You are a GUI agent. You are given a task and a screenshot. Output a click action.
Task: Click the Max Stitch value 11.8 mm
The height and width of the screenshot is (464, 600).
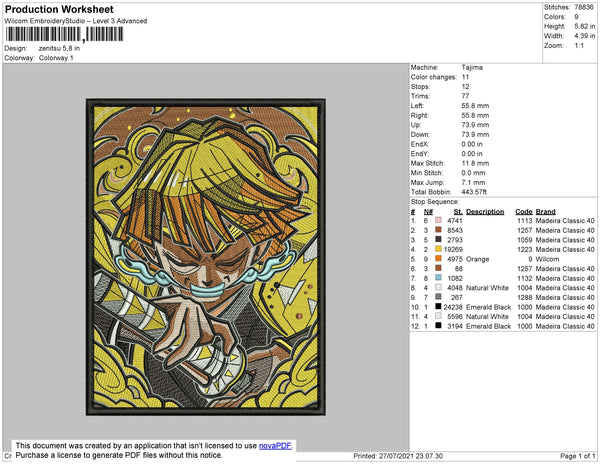point(475,163)
